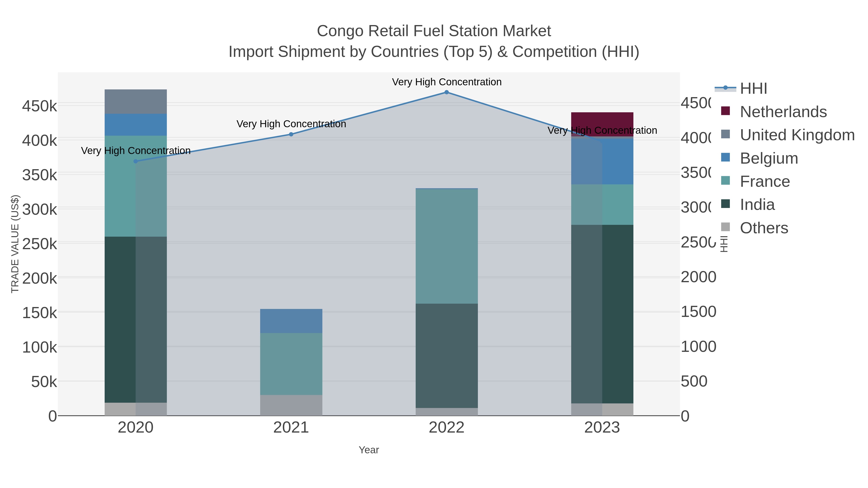
Task: Click Very High Concentration label above 2020
Action: pyautogui.click(x=136, y=151)
